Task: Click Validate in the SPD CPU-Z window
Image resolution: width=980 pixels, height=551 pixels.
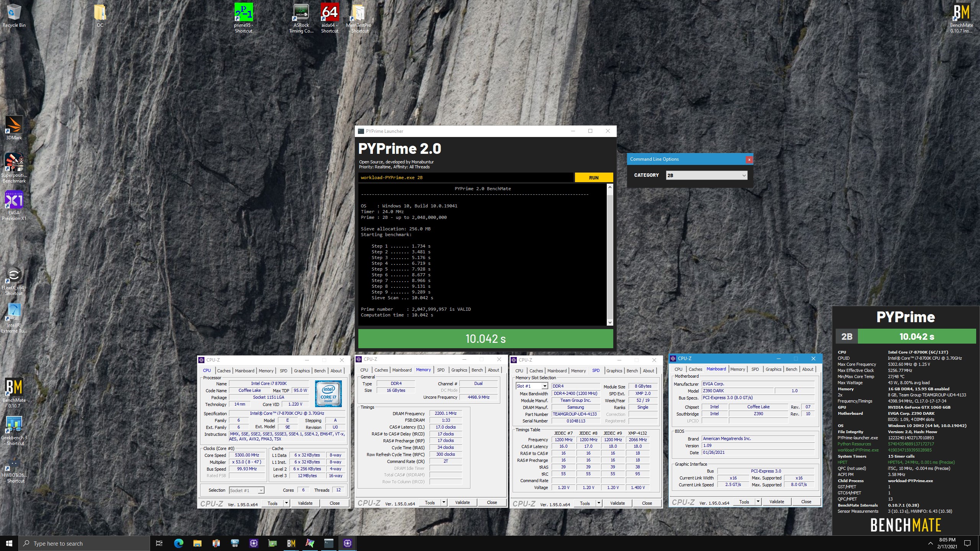Action: click(x=617, y=504)
